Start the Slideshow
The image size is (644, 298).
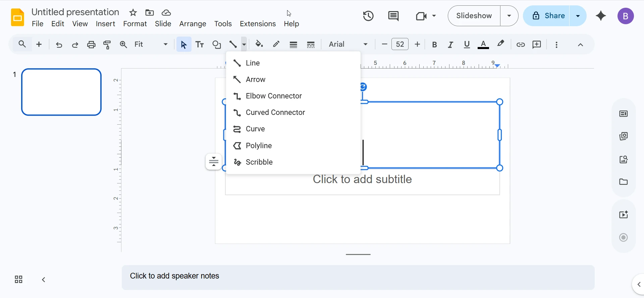[x=474, y=16]
